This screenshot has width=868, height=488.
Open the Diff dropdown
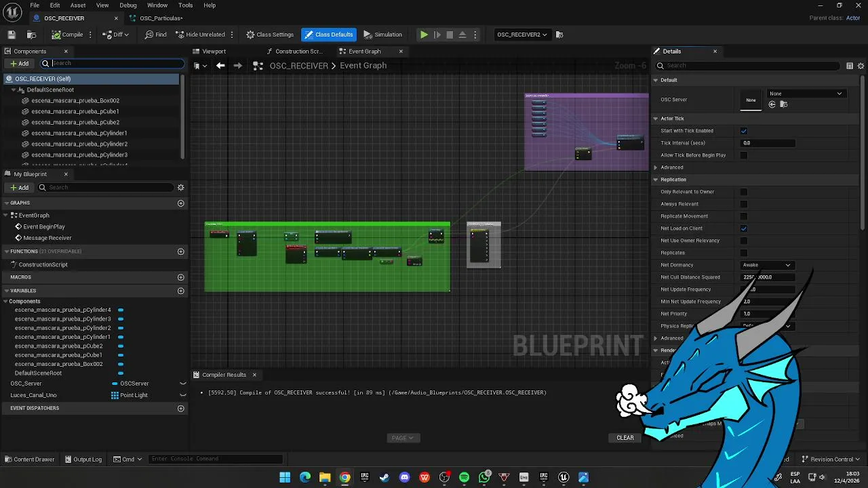click(x=117, y=35)
